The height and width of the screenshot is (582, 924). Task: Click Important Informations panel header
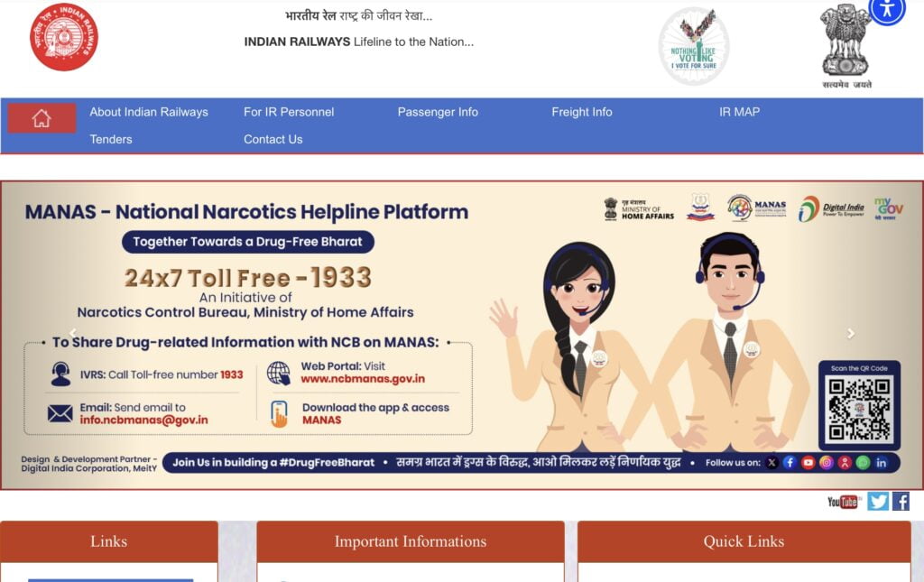pyautogui.click(x=411, y=541)
